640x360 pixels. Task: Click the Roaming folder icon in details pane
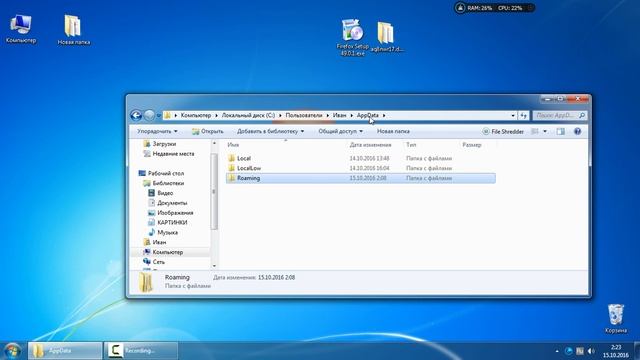pos(146,282)
